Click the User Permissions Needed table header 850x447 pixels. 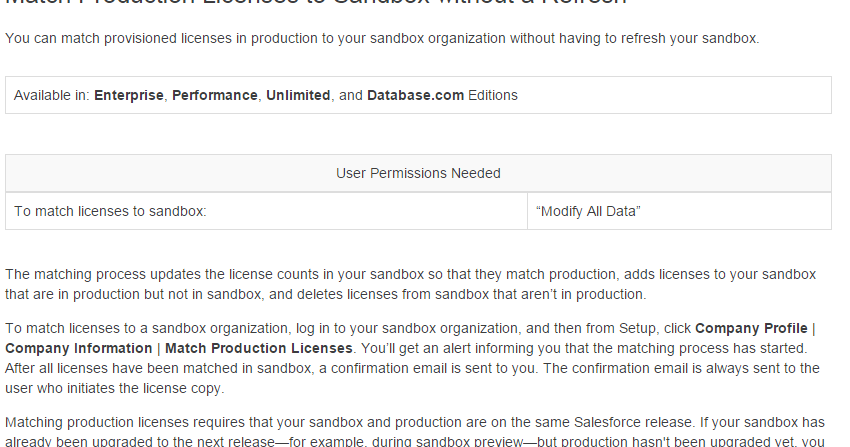click(418, 173)
